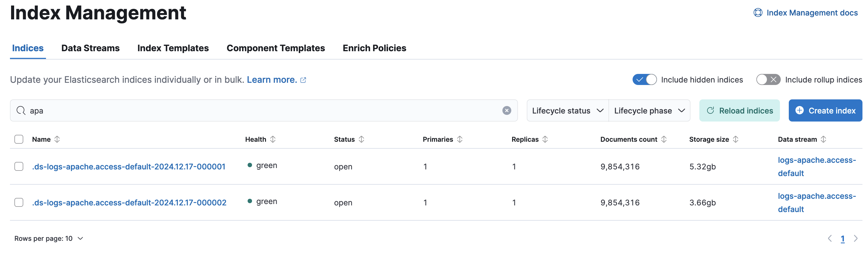
Task: Go to next page arrow
Action: (856, 238)
